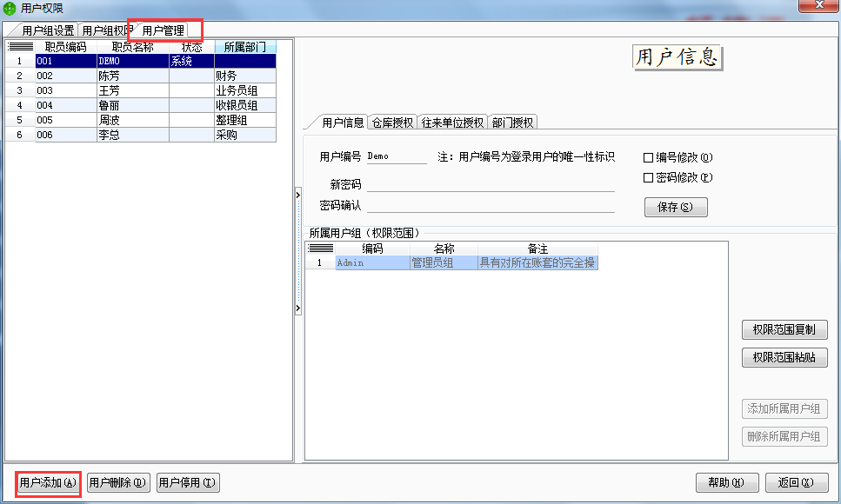Click the 用户停用(T) button
841x504 pixels.
pos(187,482)
